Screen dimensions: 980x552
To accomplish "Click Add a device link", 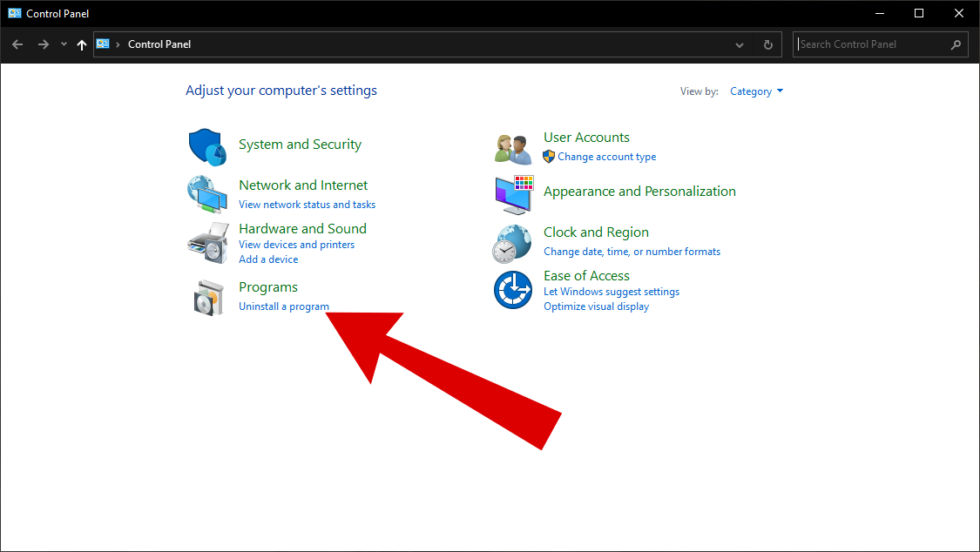I will (268, 259).
